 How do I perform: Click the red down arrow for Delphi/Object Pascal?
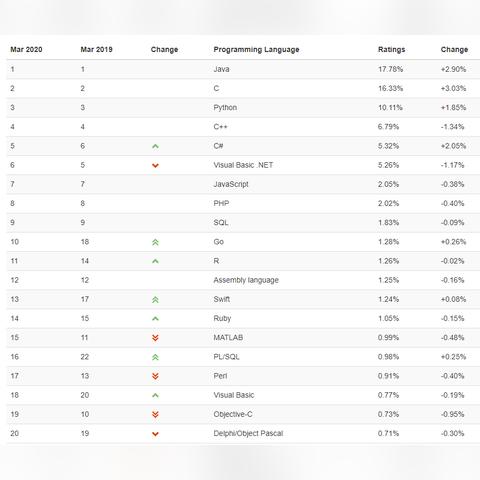tap(155, 434)
